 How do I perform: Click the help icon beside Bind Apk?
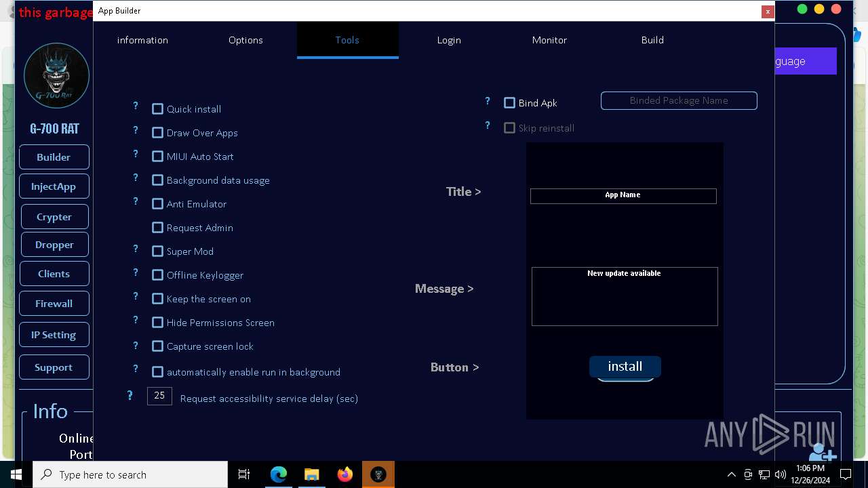[488, 101]
